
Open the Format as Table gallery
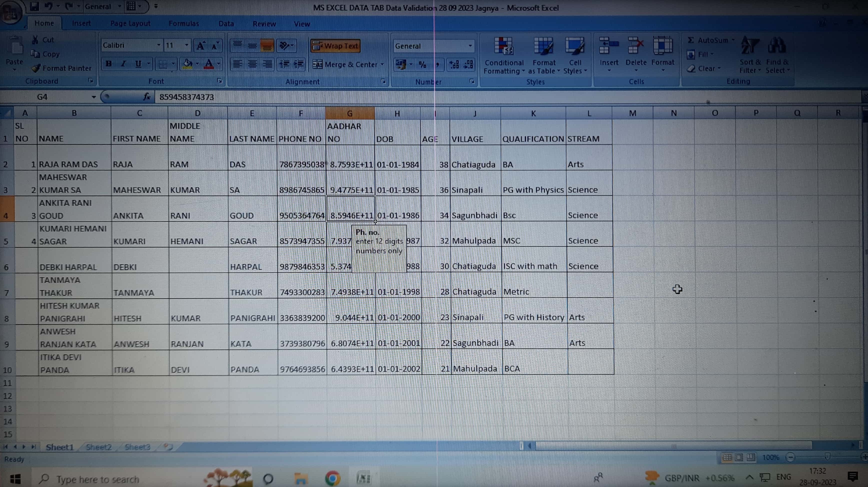tap(543, 46)
